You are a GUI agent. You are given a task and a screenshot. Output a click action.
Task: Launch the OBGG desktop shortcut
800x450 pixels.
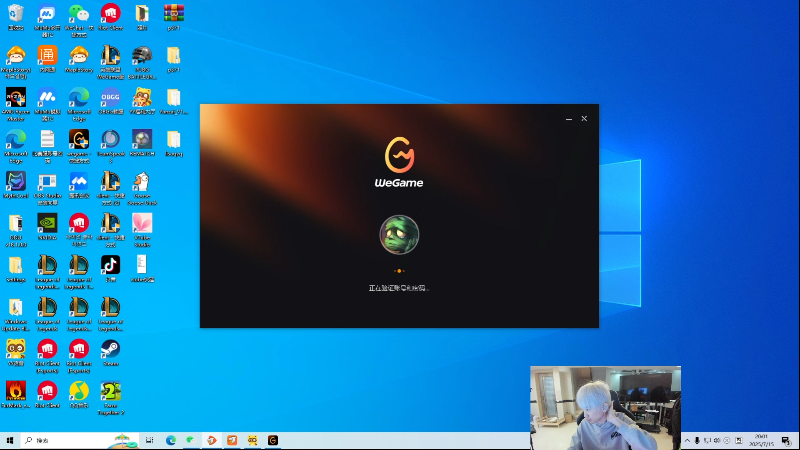coord(110,97)
